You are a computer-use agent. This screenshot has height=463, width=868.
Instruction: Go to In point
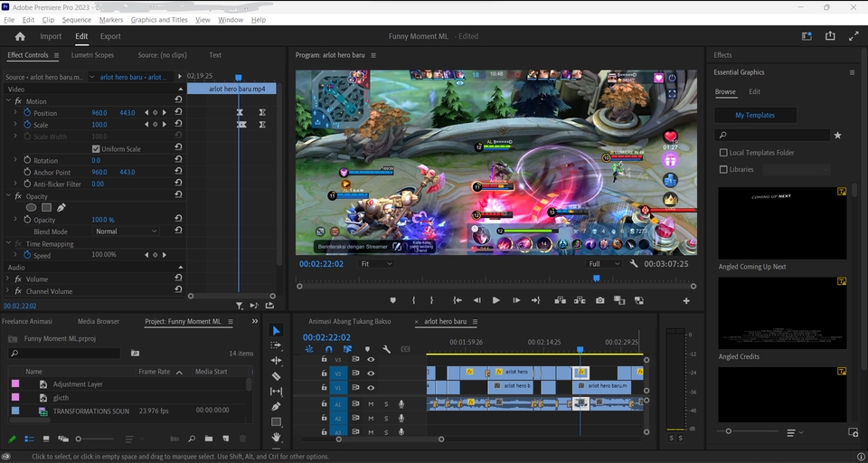pos(458,300)
